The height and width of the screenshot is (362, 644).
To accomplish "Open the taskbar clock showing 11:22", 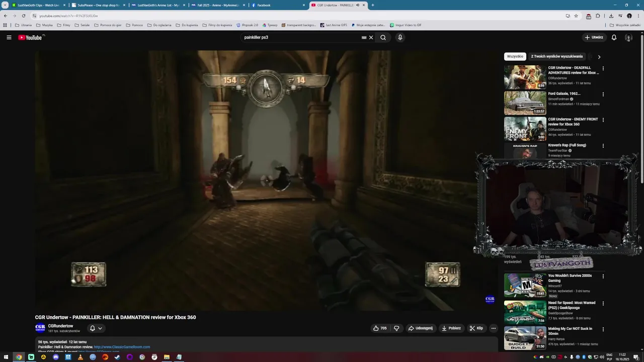I will pos(622,357).
